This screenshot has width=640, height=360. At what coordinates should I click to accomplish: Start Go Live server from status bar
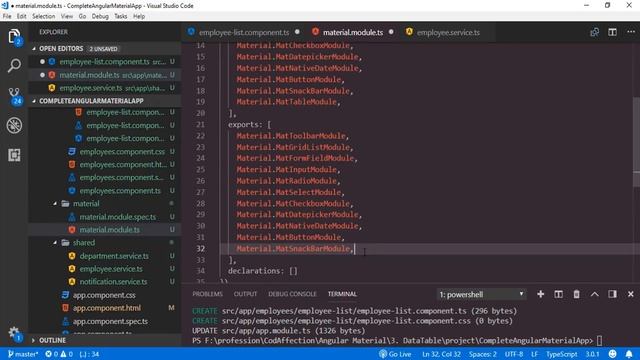tap(395, 354)
